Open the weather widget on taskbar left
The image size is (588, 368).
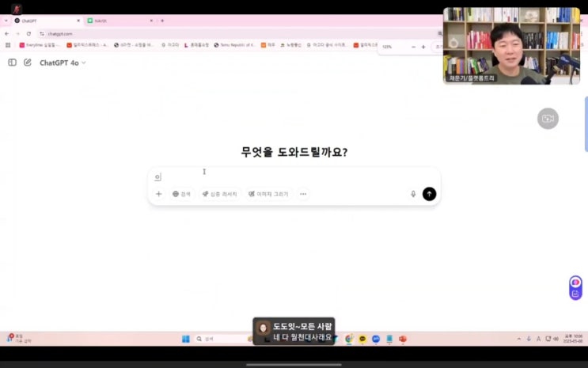click(19, 339)
